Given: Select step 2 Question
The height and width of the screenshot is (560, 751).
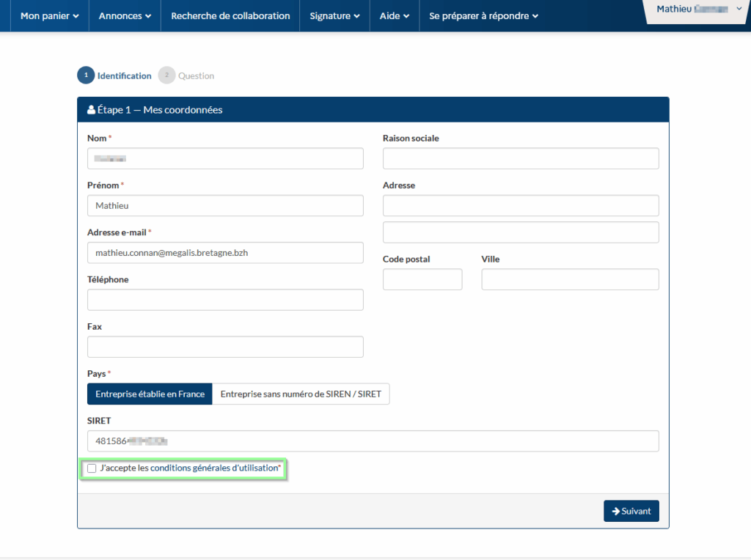Looking at the screenshot, I should (x=186, y=75).
